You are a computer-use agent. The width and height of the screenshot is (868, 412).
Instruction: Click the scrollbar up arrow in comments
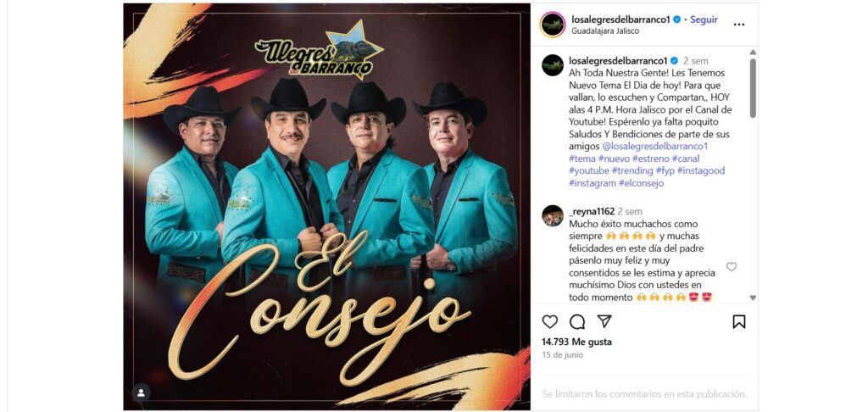(x=753, y=52)
